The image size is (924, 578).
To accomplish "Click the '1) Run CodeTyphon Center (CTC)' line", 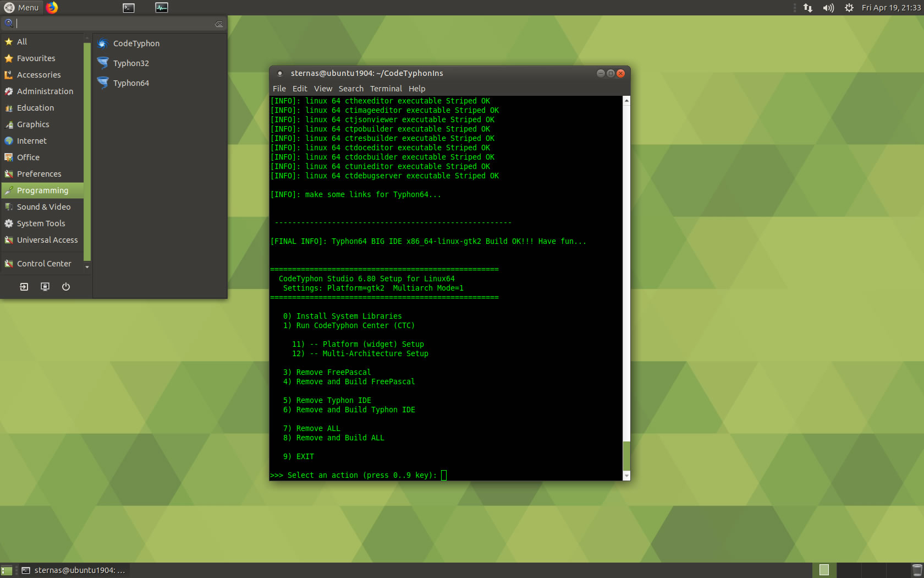I will pos(349,326).
